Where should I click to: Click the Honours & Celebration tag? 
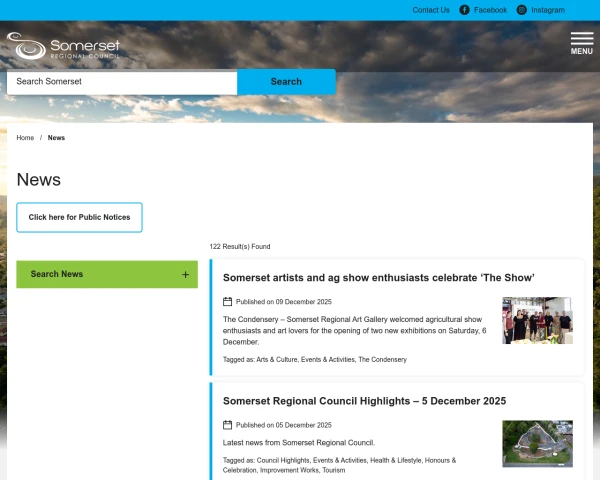pos(339,465)
